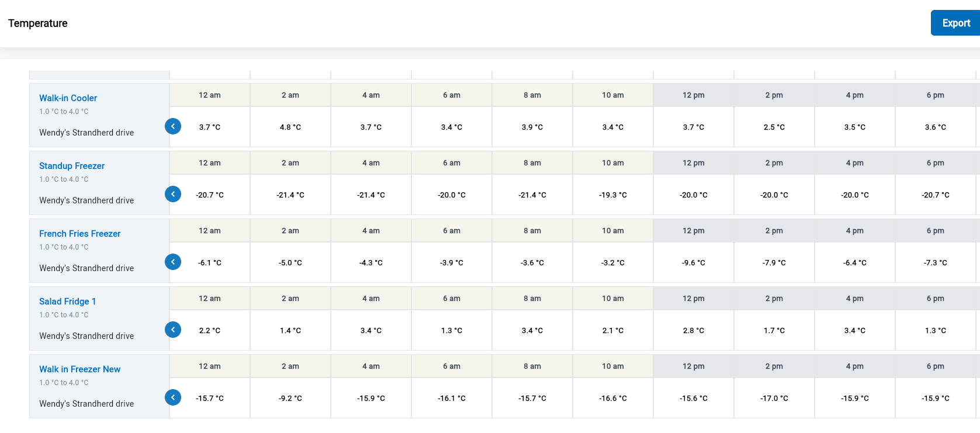Click Wendy's Strandherd drive under Walk-in Cooler
Screen dimensions: 980x433
click(86, 133)
